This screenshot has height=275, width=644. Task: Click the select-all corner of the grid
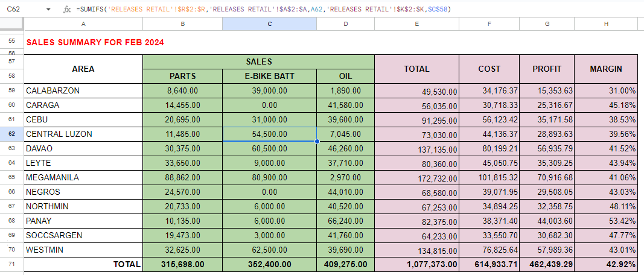[x=11, y=24]
